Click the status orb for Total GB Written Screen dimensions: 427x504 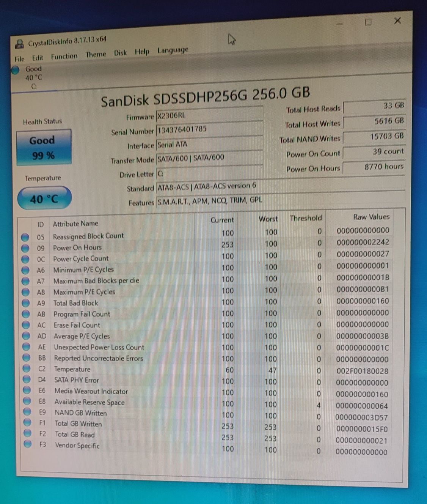tap(27, 422)
